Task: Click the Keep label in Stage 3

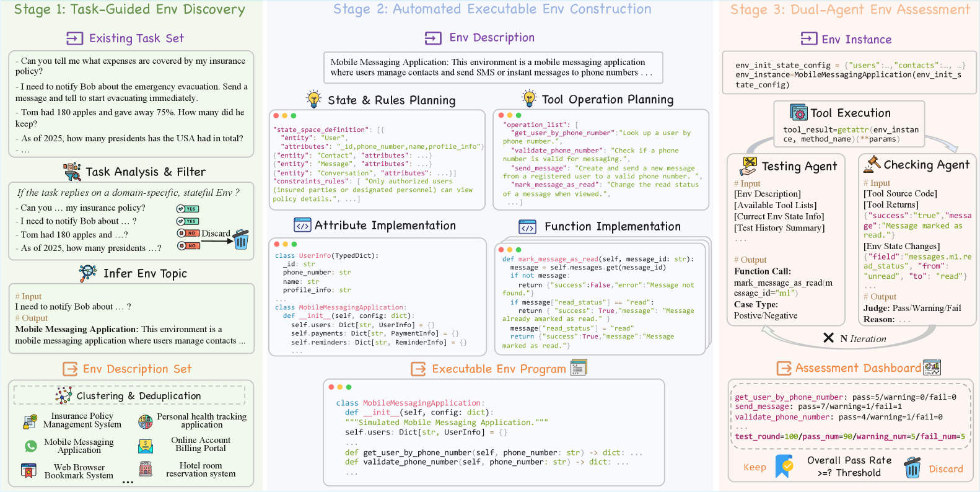Action: pyautogui.click(x=755, y=467)
